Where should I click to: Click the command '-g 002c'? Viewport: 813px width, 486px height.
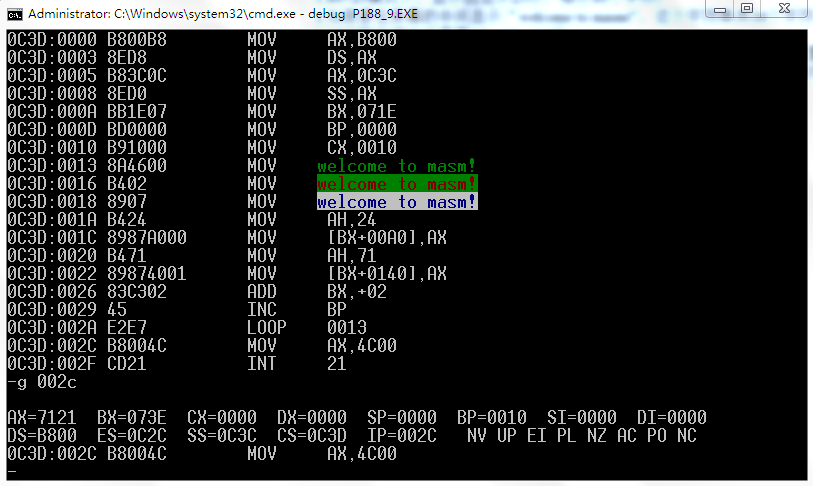point(42,382)
